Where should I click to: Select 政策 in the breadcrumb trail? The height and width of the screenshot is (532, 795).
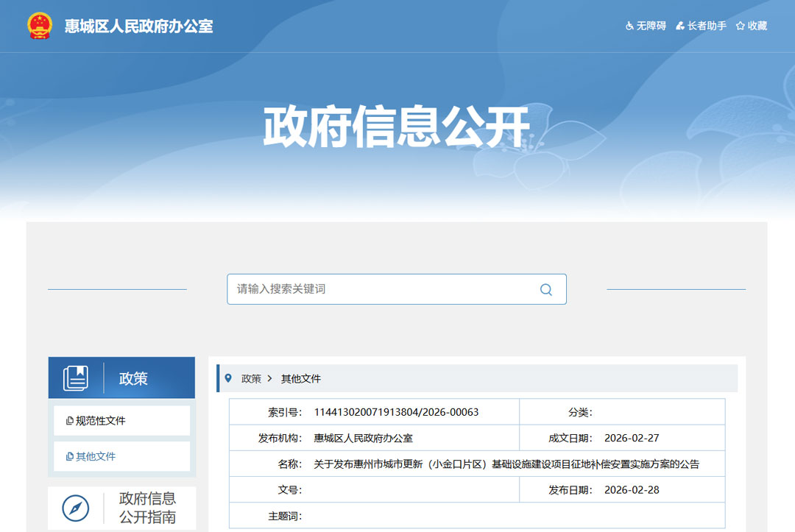click(251, 378)
